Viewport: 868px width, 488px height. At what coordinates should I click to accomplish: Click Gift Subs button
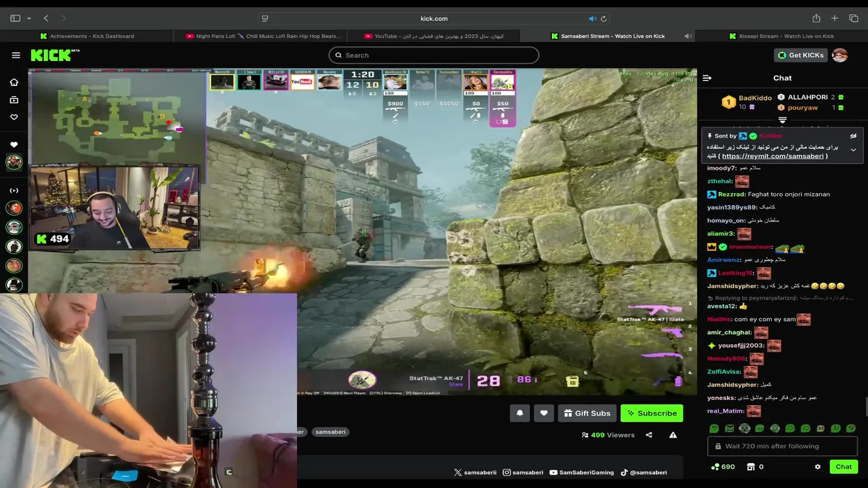pos(587,413)
